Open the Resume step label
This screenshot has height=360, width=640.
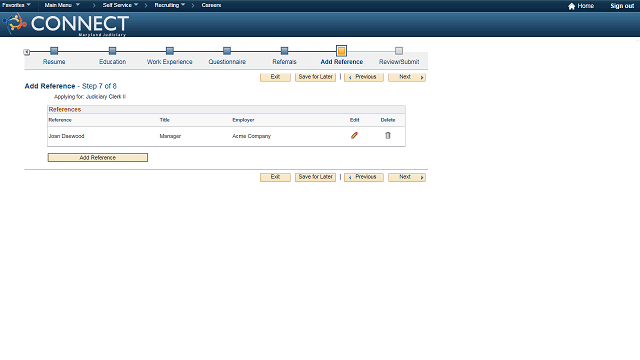pos(54,62)
